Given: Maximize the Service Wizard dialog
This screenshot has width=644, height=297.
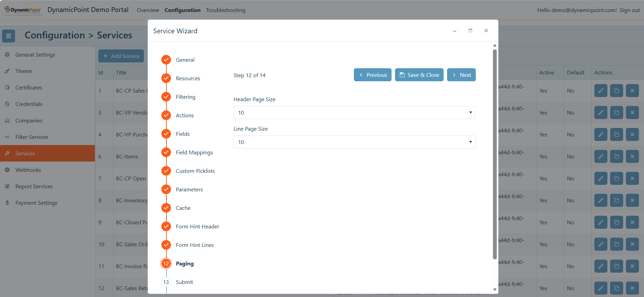Looking at the screenshot, I should pos(470,31).
